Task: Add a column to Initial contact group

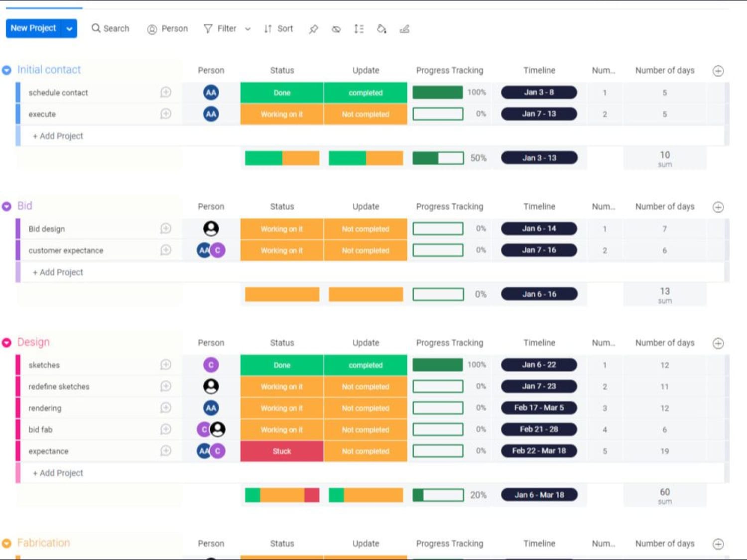Action: pos(718,71)
